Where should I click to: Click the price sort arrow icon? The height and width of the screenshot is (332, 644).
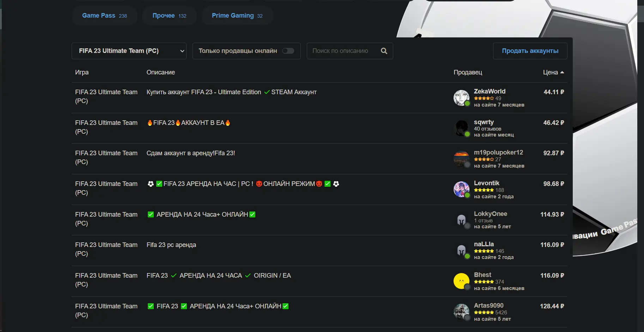point(562,72)
